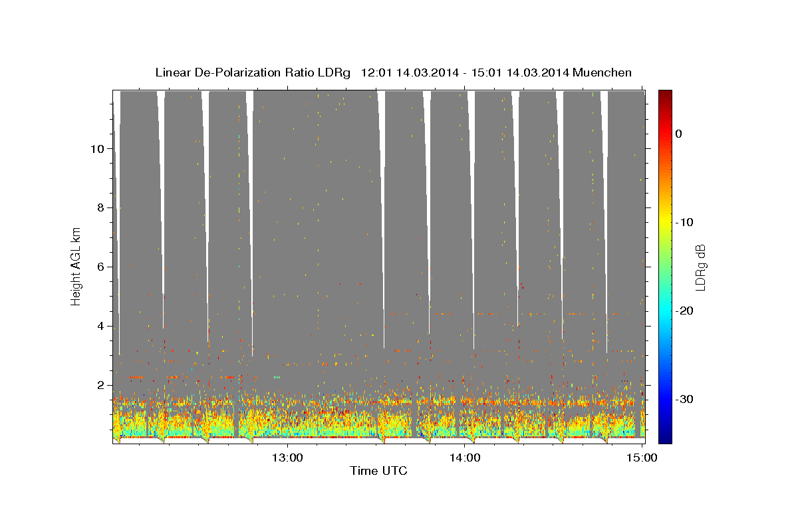798x532 pixels.
Task: Click the "Height AGL km" axis title
Action: (x=76, y=266)
